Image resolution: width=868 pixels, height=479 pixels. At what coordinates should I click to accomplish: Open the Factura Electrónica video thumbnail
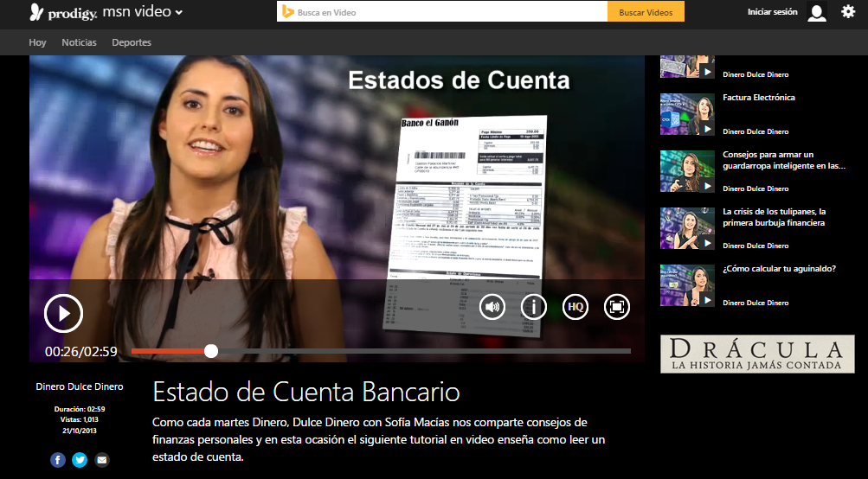tap(687, 114)
